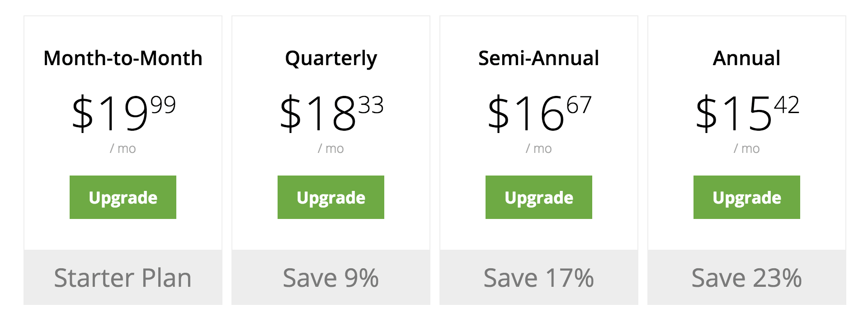Click "/ mo" text under $15.42
The height and width of the screenshot is (323, 868).
pyautogui.click(x=747, y=148)
